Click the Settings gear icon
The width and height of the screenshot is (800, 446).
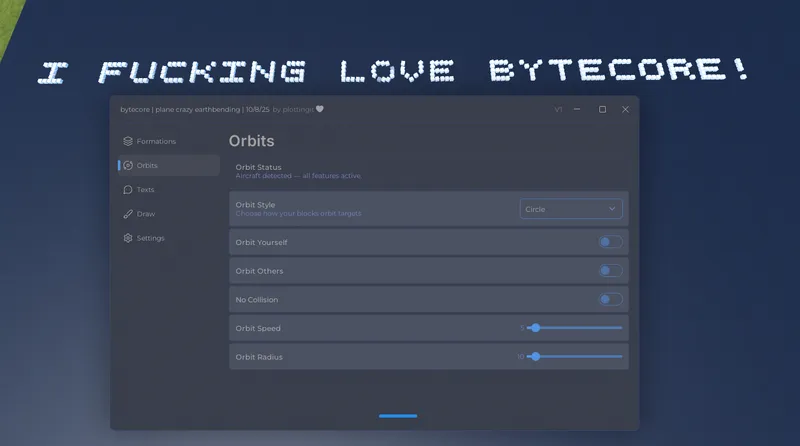[x=128, y=238]
